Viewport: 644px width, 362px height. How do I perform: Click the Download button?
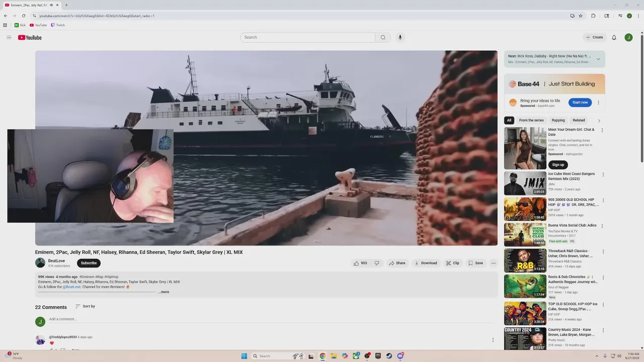click(x=425, y=263)
